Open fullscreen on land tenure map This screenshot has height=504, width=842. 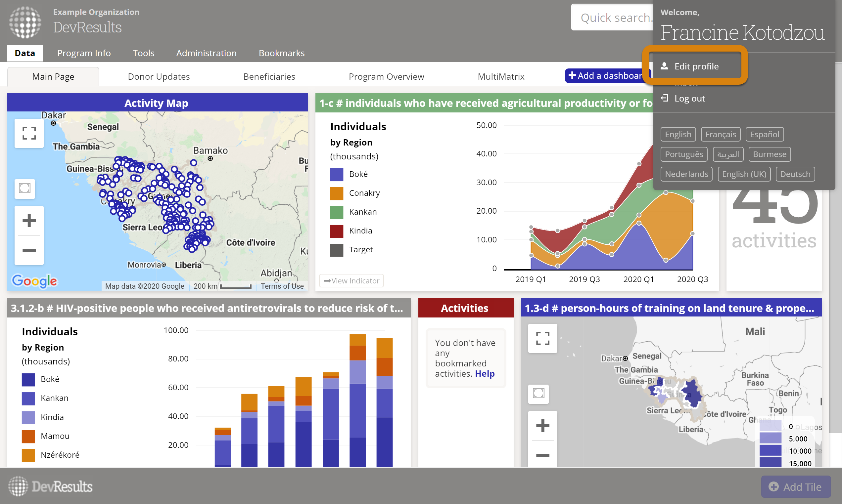tap(542, 338)
